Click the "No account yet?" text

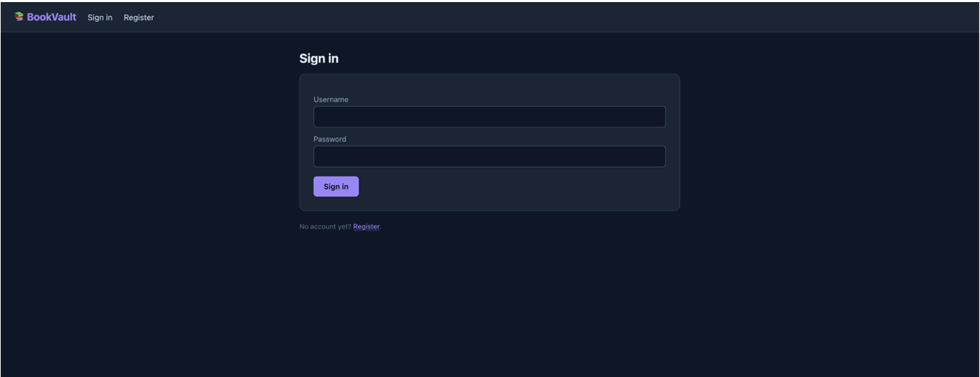[x=325, y=227]
